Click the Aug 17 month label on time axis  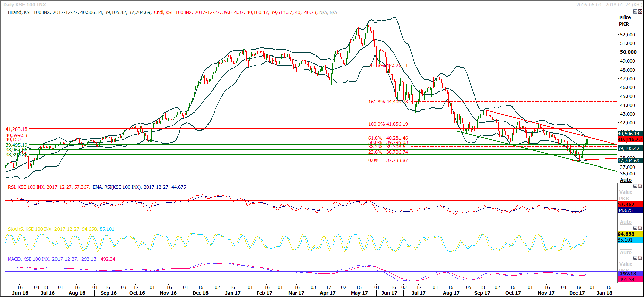(451, 293)
